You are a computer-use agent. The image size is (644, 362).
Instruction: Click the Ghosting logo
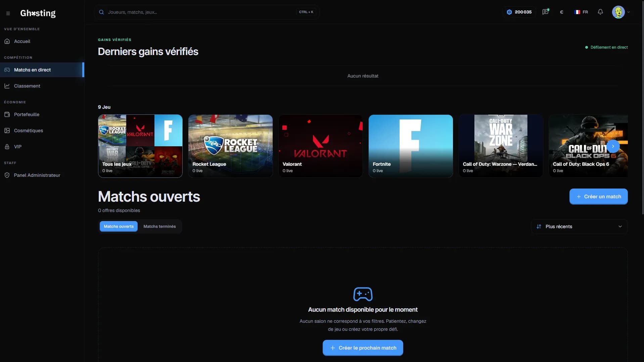click(38, 13)
